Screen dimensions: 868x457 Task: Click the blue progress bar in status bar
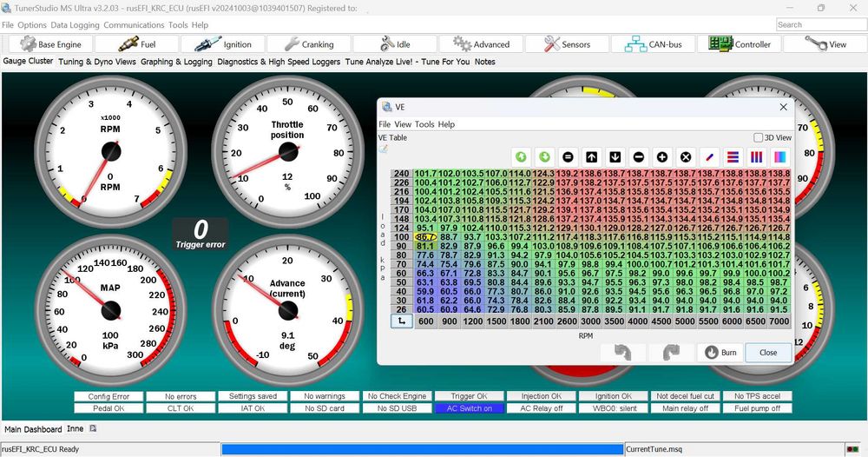(422, 449)
